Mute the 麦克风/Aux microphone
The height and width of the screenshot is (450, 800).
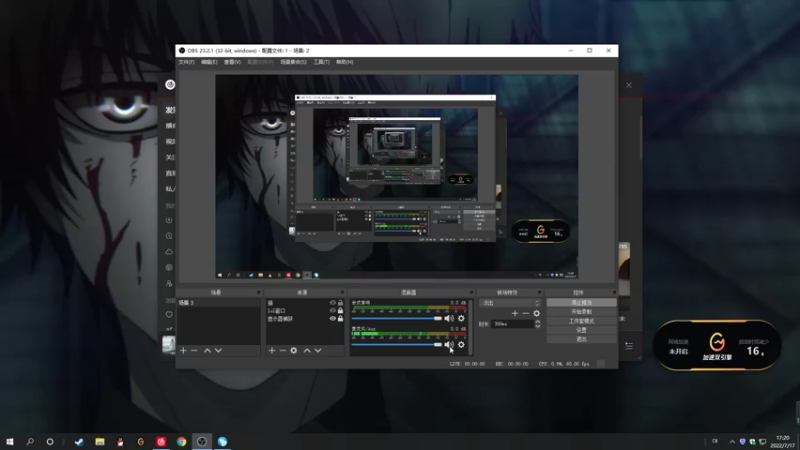(449, 345)
